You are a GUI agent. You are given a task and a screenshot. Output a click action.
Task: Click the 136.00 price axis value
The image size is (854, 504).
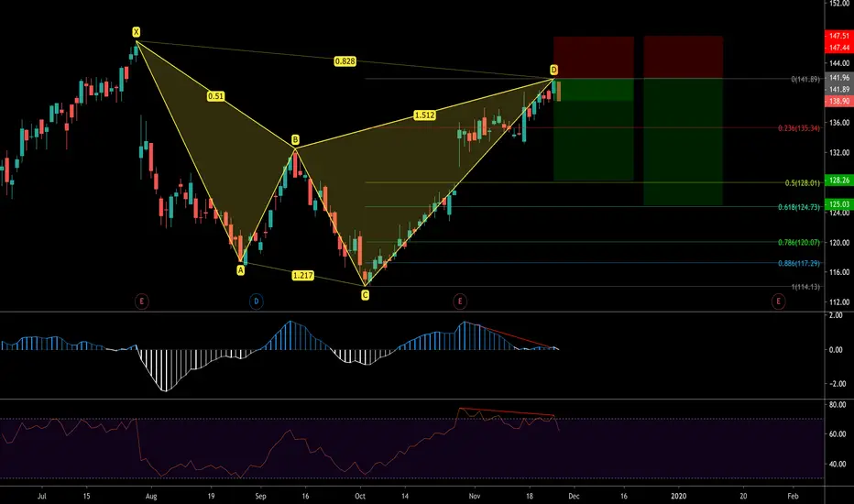(x=839, y=123)
